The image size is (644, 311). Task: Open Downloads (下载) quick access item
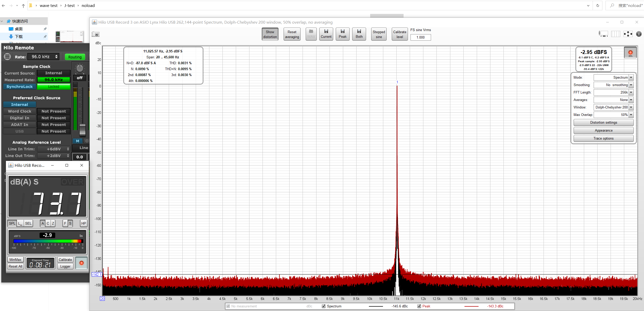pos(19,36)
